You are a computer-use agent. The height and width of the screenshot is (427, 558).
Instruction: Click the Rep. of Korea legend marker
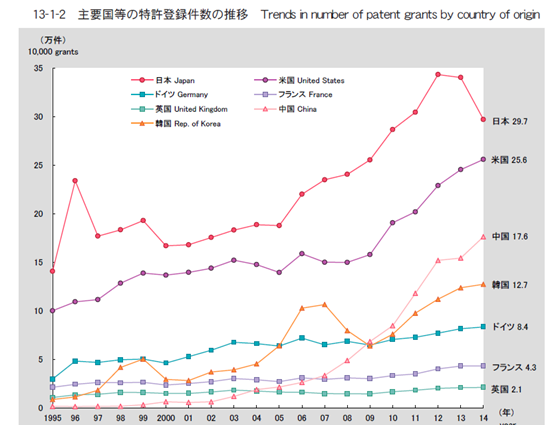(142, 124)
